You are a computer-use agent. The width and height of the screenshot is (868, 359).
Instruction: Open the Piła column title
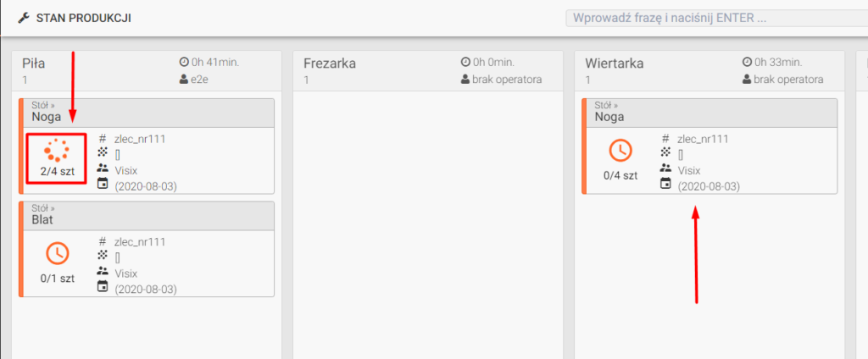coord(34,64)
